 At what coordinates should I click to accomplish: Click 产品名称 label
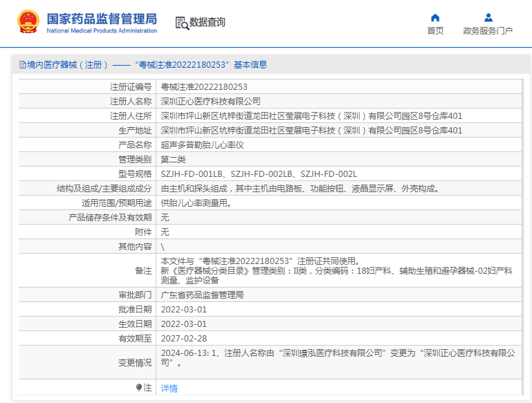pyautogui.click(x=135, y=145)
